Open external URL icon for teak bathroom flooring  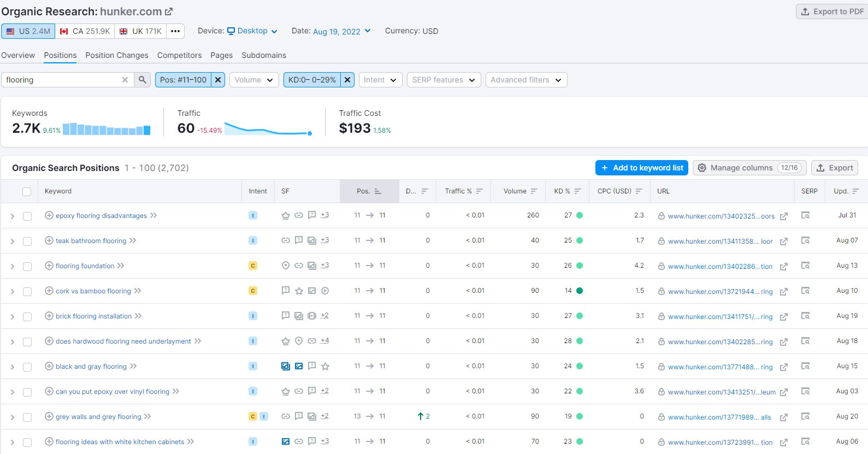pyautogui.click(x=784, y=241)
